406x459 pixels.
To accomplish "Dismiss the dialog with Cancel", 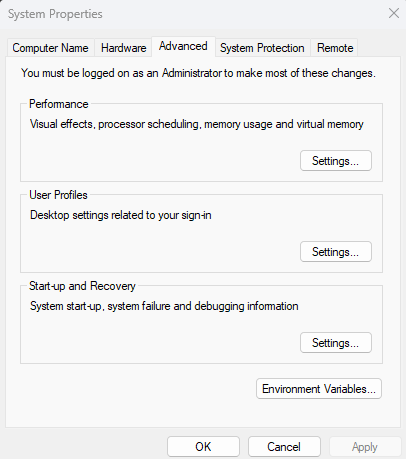I will coord(284,447).
